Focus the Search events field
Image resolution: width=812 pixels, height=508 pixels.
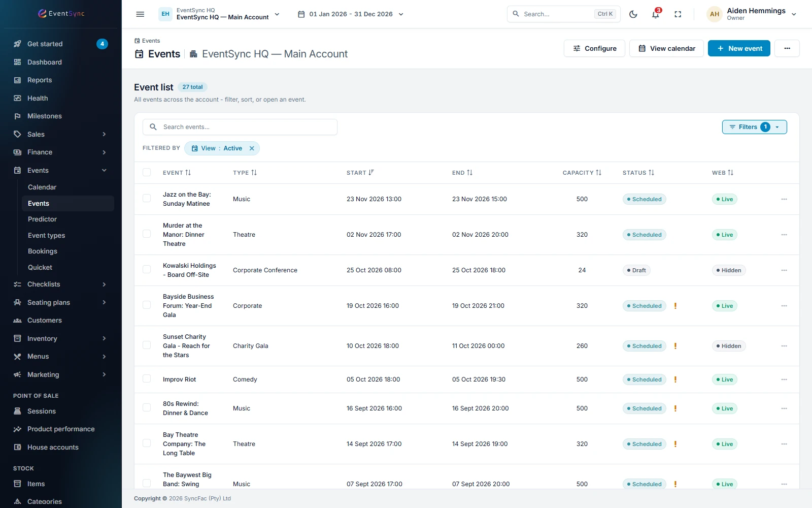[x=240, y=127]
